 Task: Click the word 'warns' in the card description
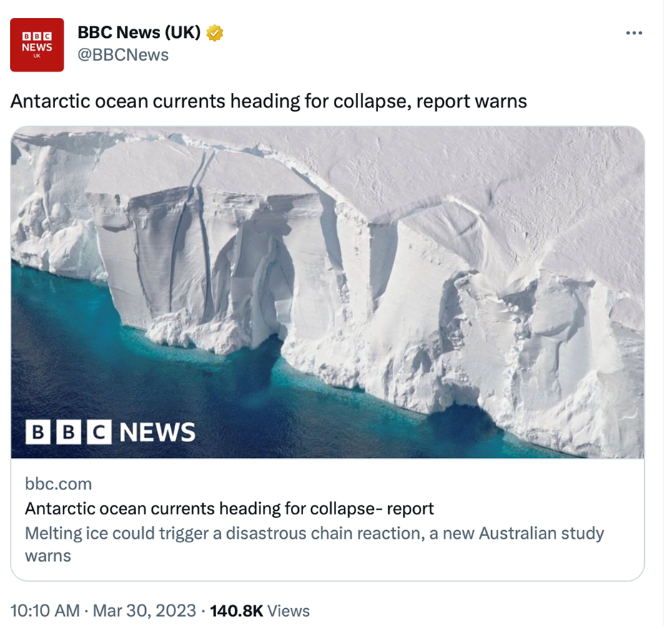tap(47, 555)
